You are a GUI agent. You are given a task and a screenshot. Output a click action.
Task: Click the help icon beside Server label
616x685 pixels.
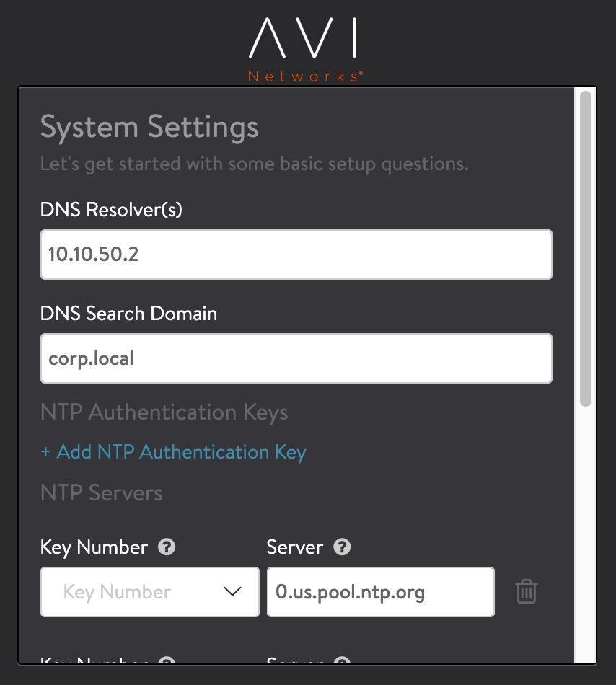pos(343,547)
